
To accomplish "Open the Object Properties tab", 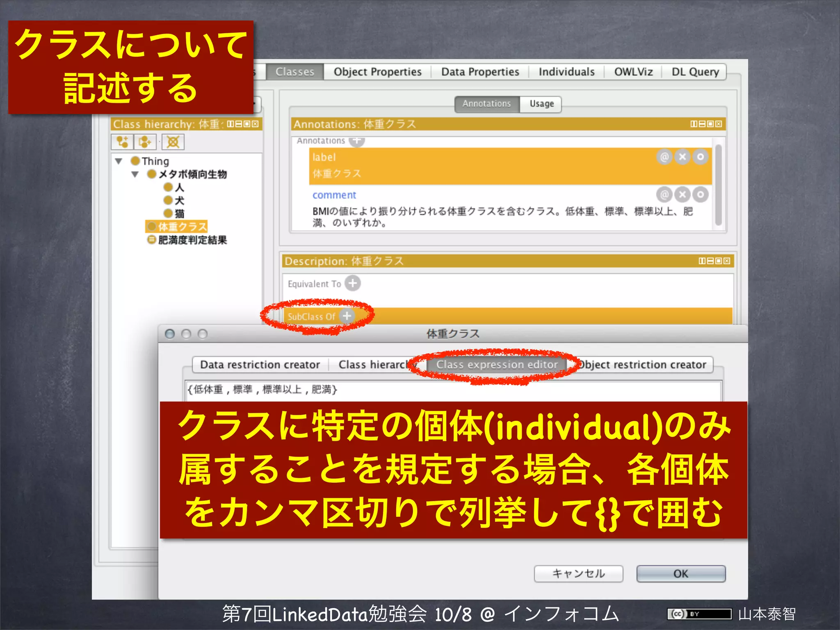I will point(377,72).
